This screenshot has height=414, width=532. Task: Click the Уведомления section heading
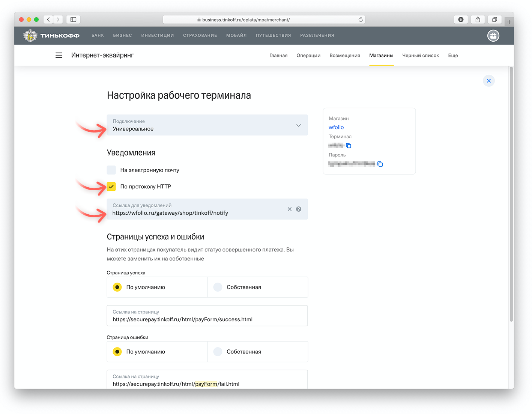[x=131, y=153]
